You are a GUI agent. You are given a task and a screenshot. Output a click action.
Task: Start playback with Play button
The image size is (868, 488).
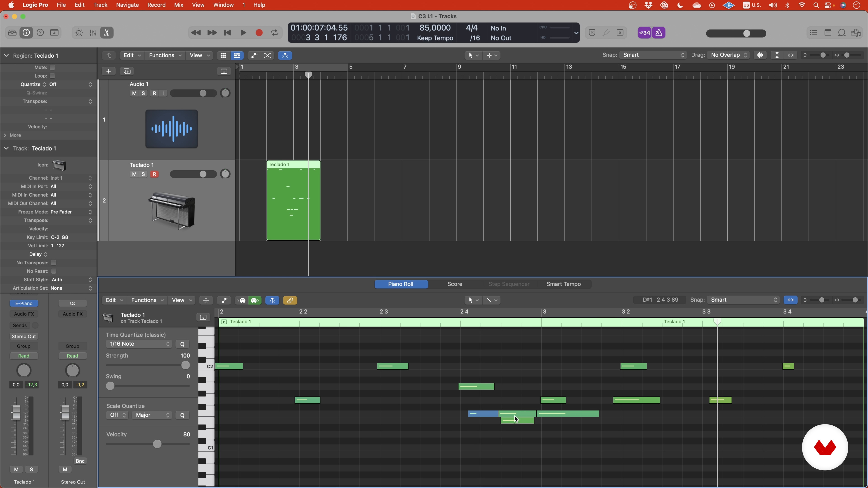pyautogui.click(x=243, y=33)
